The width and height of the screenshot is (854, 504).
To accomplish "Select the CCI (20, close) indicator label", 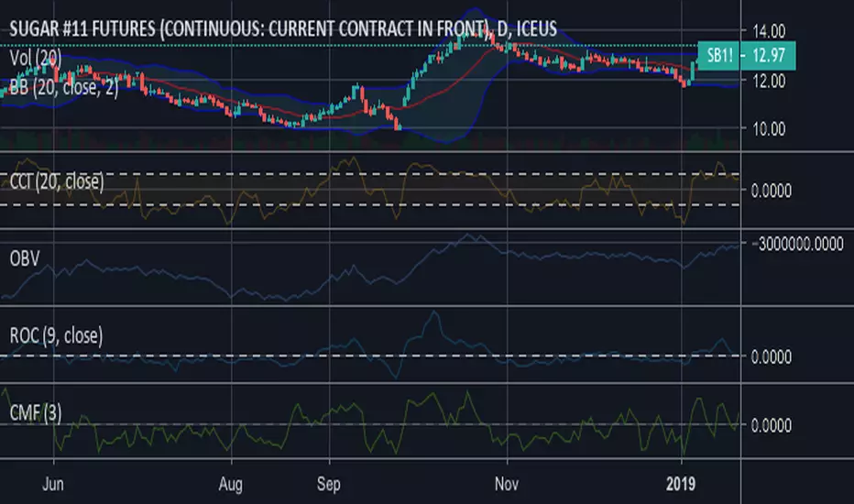I will (56, 181).
